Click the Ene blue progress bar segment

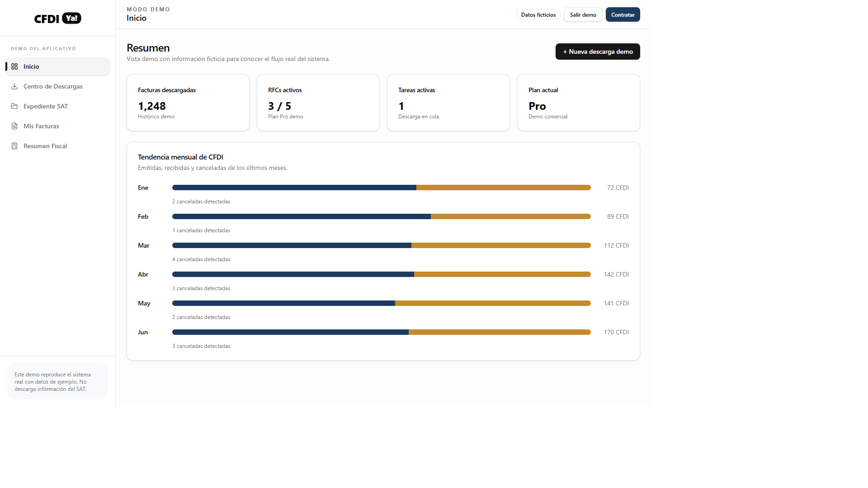294,188
